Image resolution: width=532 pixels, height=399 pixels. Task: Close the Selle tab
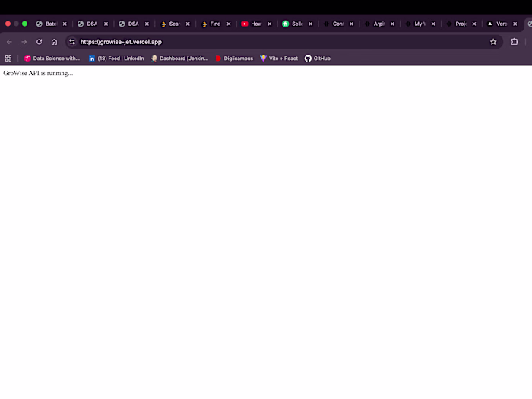point(310,24)
